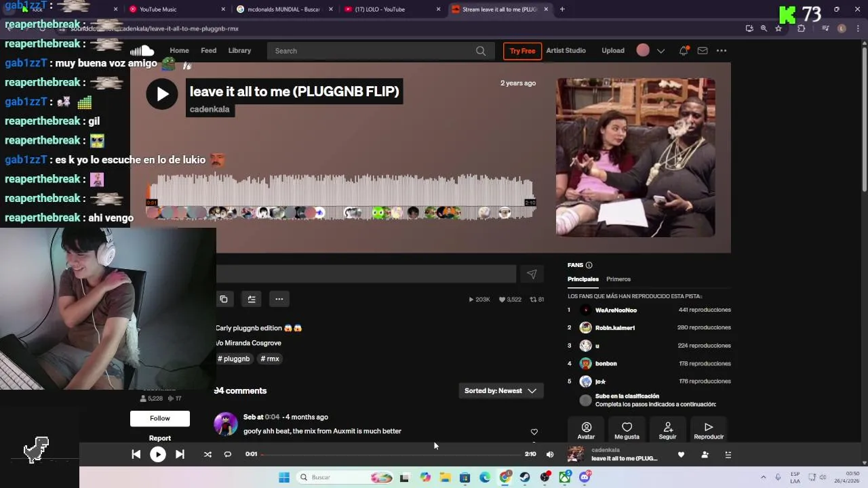This screenshot has height=488, width=868.
Task: Switch to the LOLO - YouTube tab
Action: [x=392, y=9]
